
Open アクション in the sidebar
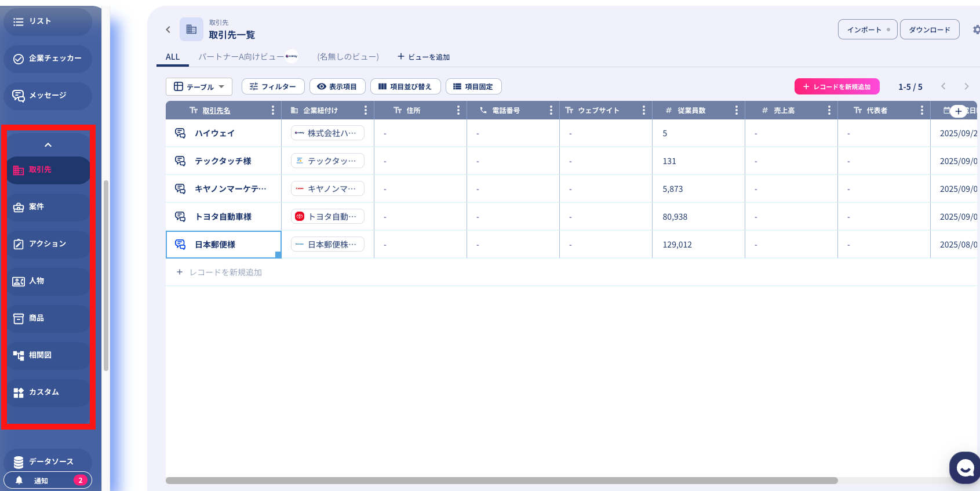pyautogui.click(x=48, y=244)
